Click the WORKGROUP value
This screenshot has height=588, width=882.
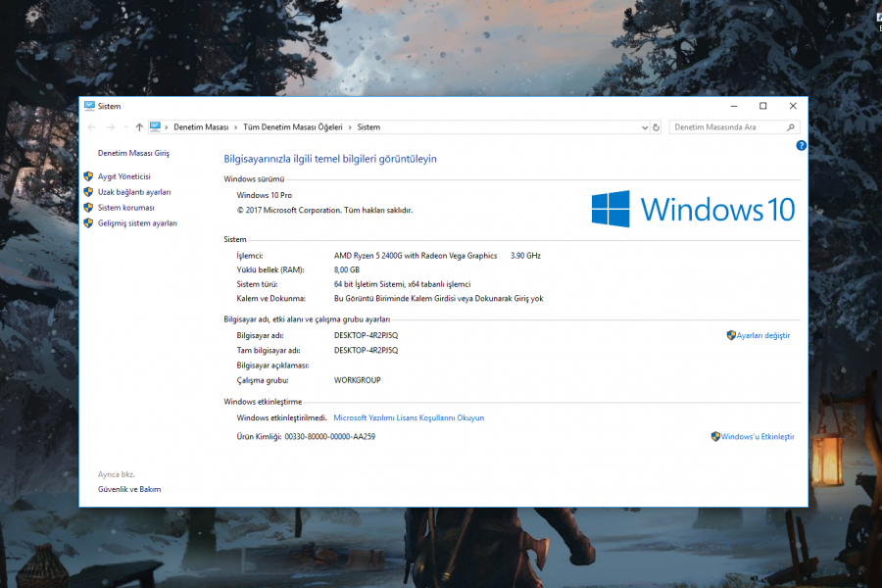(357, 380)
